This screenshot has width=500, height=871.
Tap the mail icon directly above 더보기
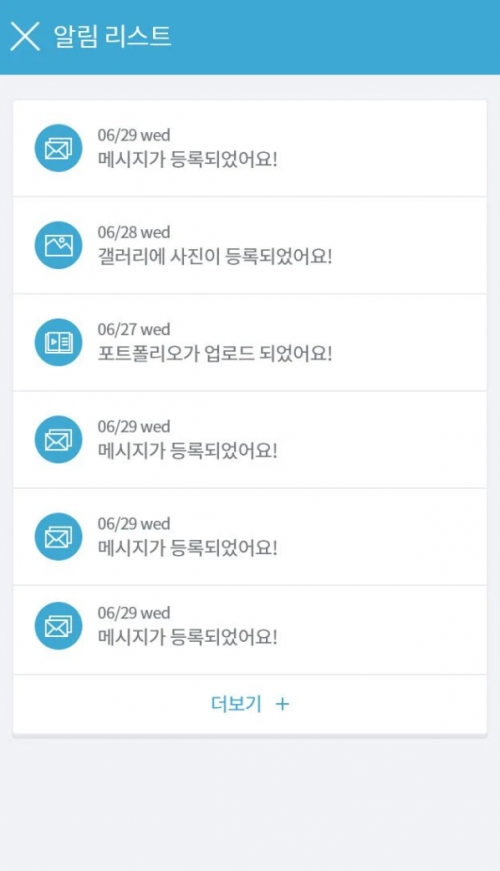pos(58,625)
